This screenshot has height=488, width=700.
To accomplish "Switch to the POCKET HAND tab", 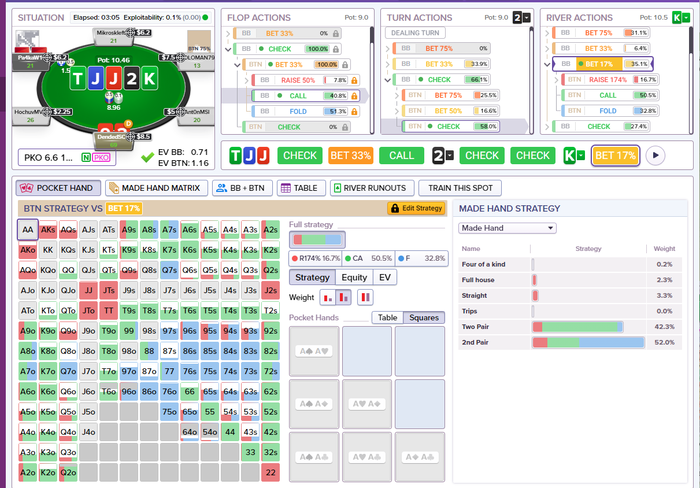I will (x=58, y=188).
